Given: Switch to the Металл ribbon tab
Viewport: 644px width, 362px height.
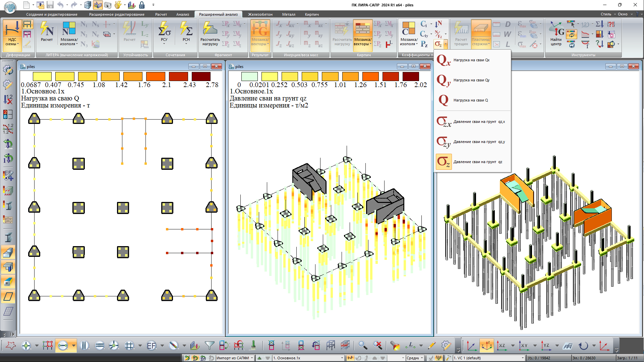Looking at the screenshot, I should pos(288,14).
